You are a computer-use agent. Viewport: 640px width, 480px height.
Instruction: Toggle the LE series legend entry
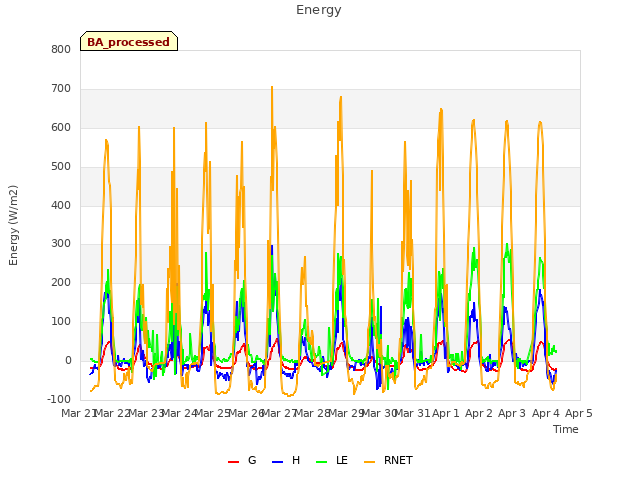tap(332, 460)
